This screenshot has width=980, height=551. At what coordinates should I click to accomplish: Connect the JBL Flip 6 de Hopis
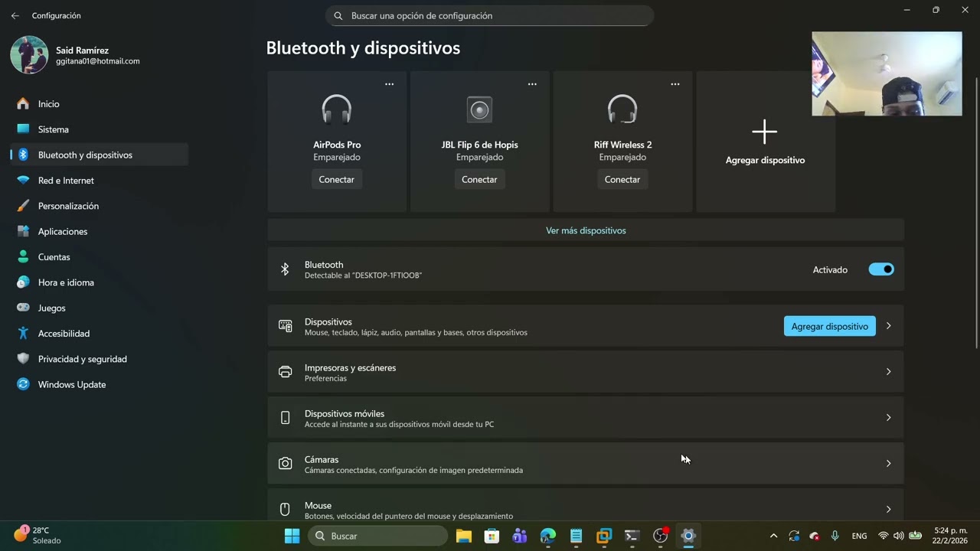(x=479, y=179)
